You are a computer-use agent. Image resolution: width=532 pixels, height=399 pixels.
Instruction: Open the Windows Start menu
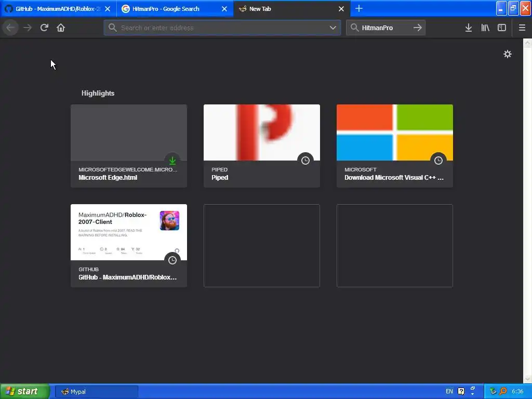coord(25,392)
